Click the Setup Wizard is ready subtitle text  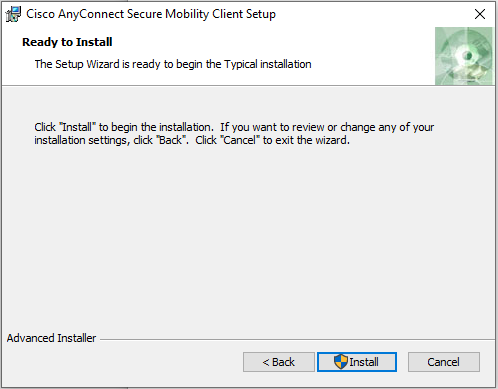click(173, 64)
